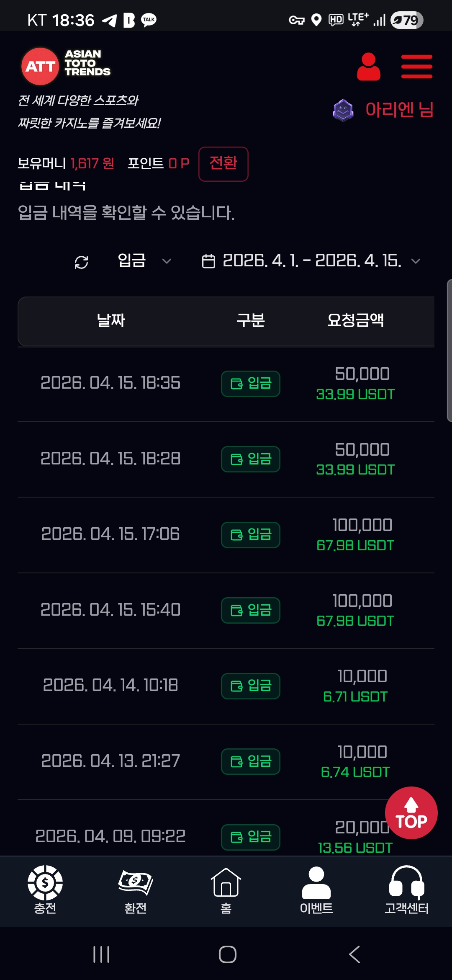Tap the 아리엔 님 username link
The image size is (452, 980).
point(399,110)
